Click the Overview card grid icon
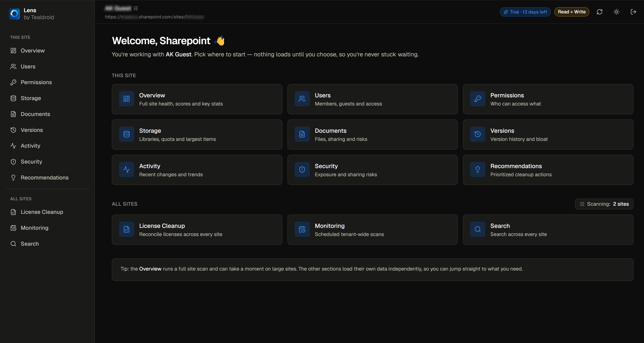Screen dimensions: 644x343 (x=127, y=99)
